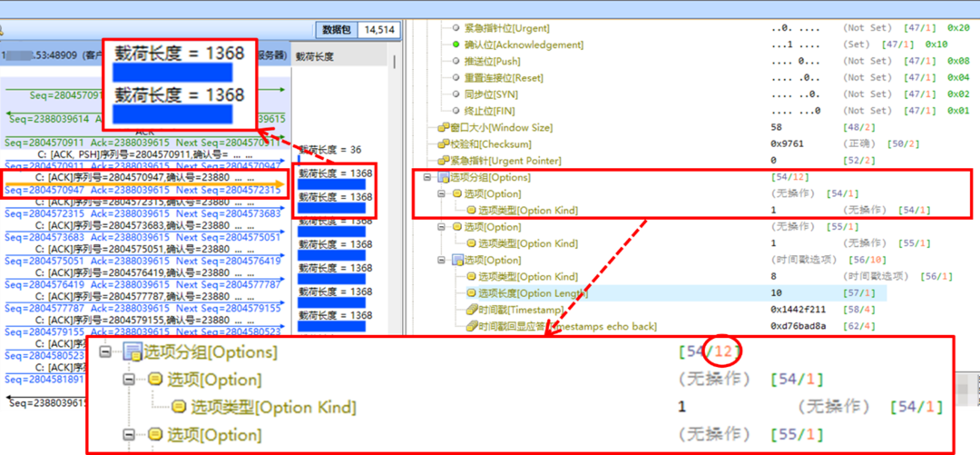Click the packet count 14,514
980x455 pixels.
pyautogui.click(x=380, y=29)
